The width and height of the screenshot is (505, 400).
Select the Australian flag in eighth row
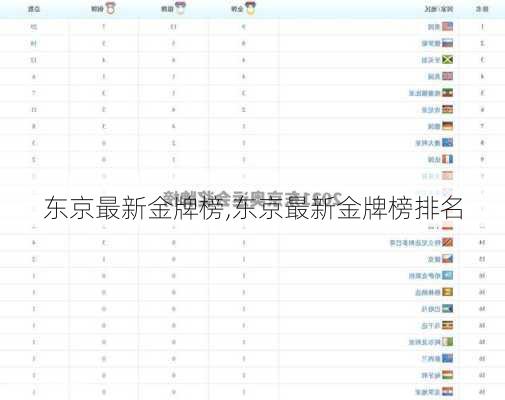[x=447, y=143]
